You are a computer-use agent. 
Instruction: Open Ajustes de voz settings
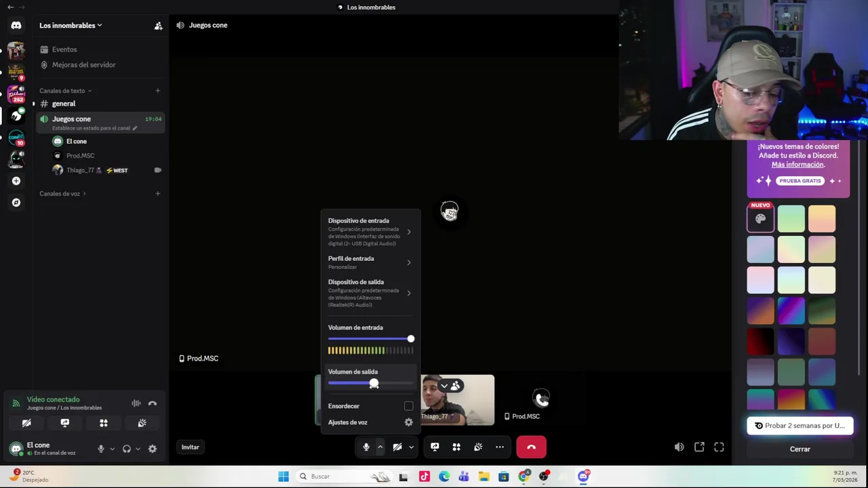pos(370,422)
